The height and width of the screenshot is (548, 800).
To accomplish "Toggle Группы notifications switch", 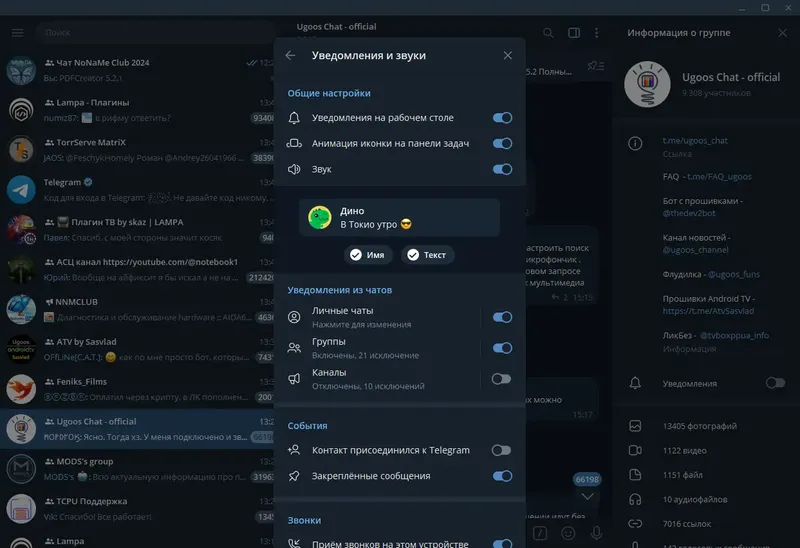I will [502, 348].
